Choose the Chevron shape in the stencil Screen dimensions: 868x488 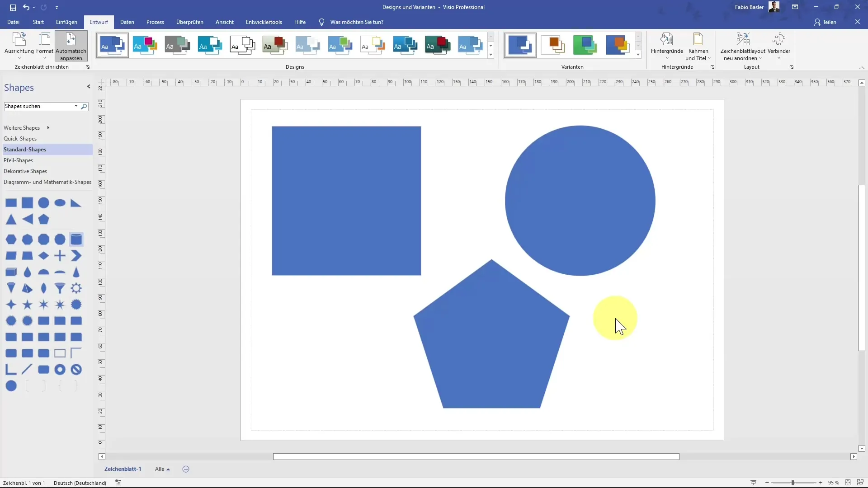tap(76, 256)
